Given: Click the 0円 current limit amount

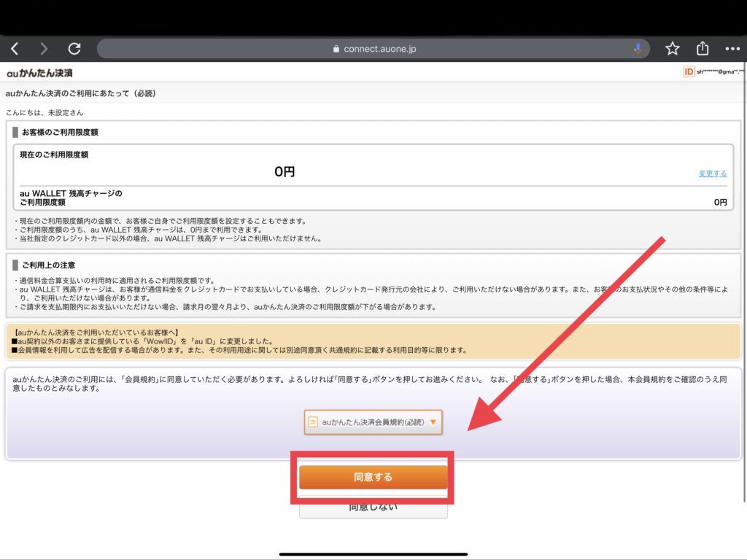Looking at the screenshot, I should pos(285,171).
